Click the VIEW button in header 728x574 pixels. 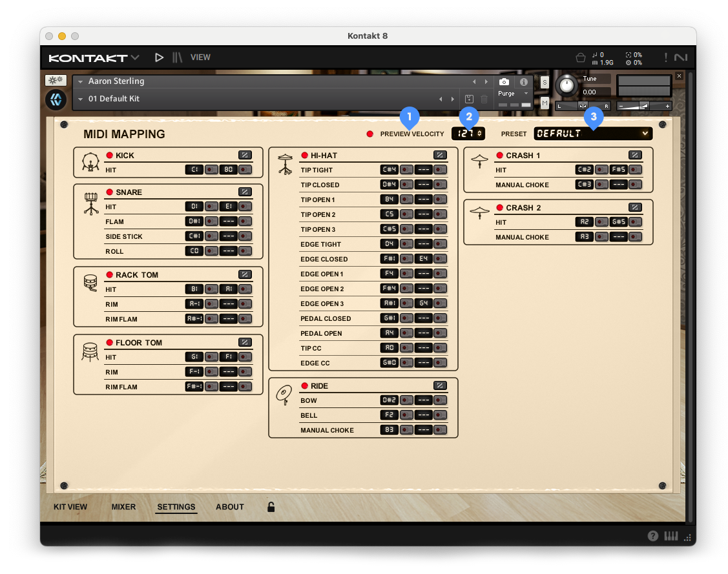(x=200, y=57)
